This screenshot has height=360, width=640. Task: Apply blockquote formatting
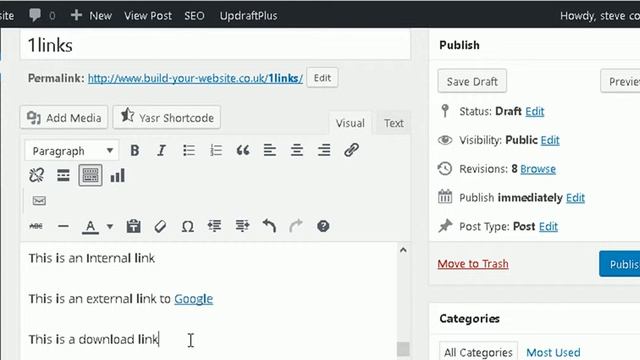pos(243,151)
